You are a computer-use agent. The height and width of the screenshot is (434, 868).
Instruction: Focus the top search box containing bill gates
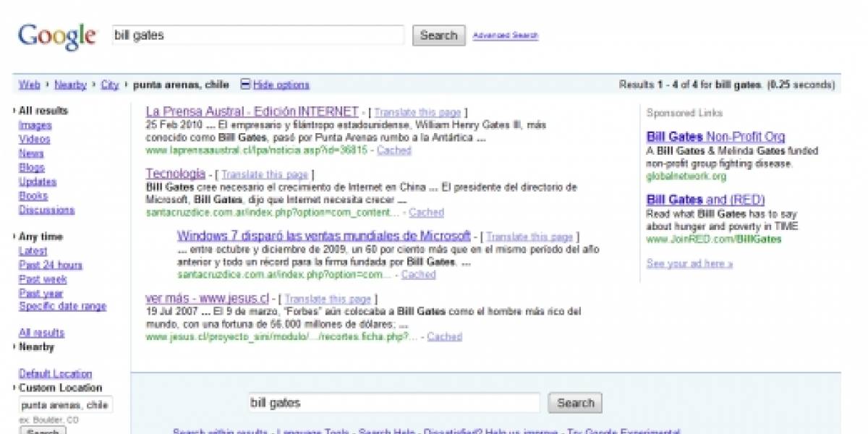(258, 35)
